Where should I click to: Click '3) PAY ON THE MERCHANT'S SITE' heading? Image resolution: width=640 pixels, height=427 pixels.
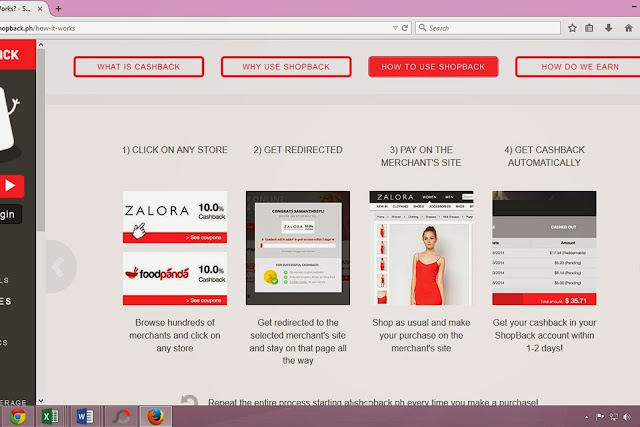pyautogui.click(x=421, y=156)
